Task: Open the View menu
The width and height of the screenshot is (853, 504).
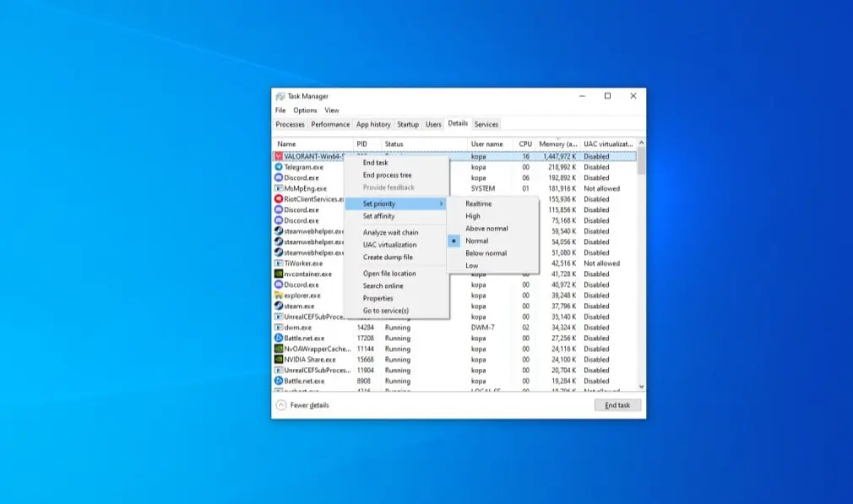Action: [x=332, y=111]
